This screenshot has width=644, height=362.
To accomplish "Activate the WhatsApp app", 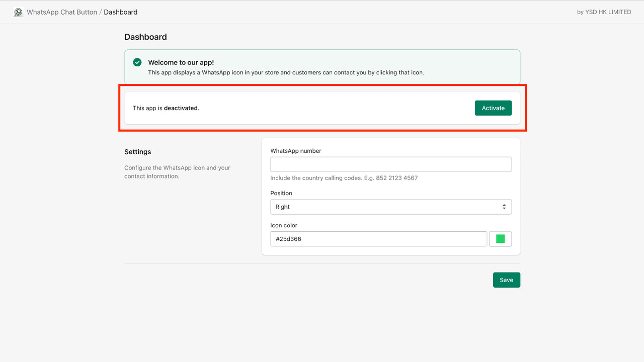I will point(493,108).
